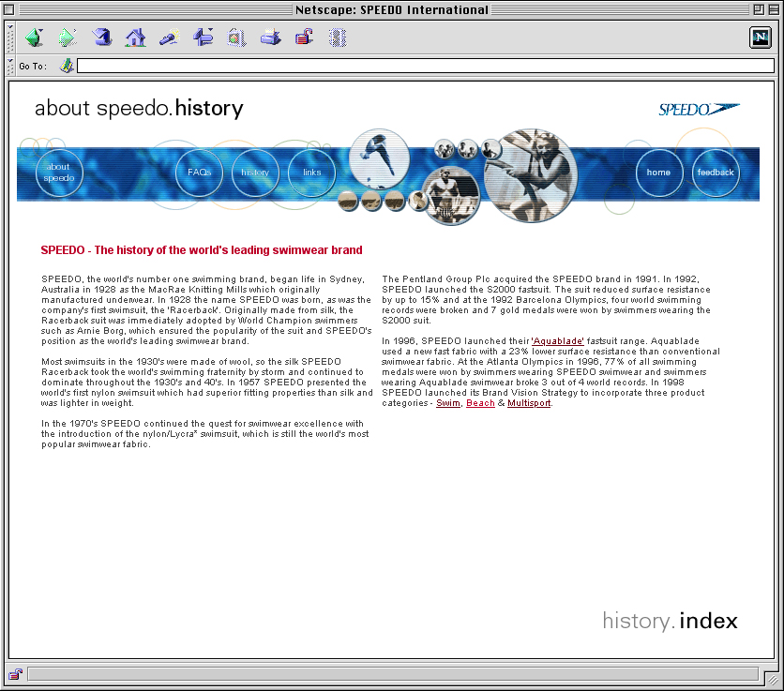Load images with the Images icon
The height and width of the screenshot is (691, 784).
pyautogui.click(x=236, y=38)
